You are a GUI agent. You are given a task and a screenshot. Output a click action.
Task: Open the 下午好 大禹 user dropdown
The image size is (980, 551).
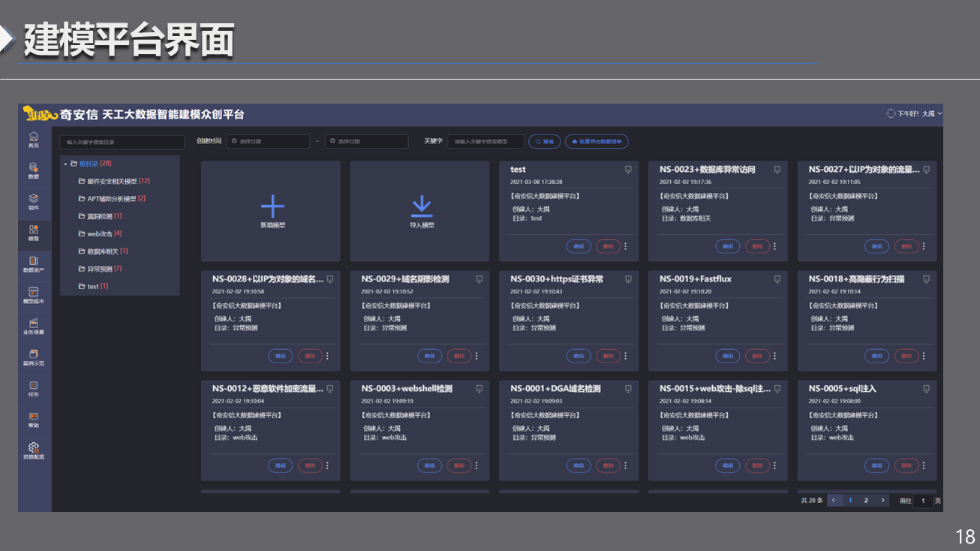point(914,113)
